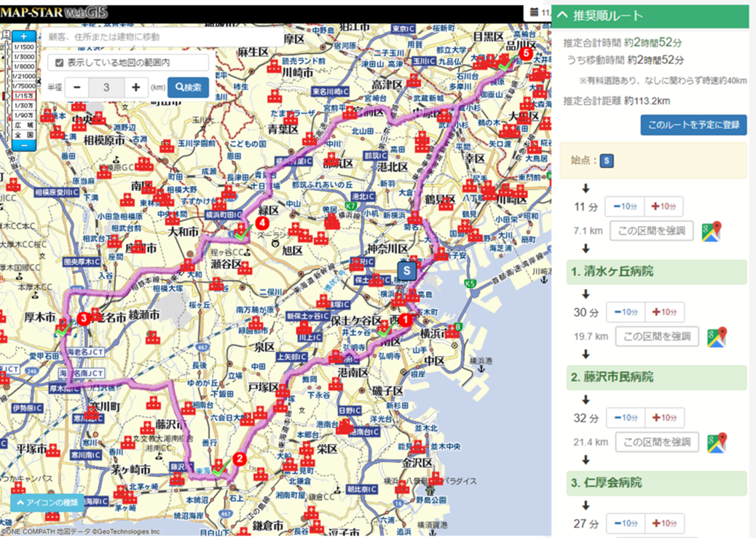Click the 顧客、住所または建物に移動 search field
Screen dimensions: 756x538
(163, 37)
